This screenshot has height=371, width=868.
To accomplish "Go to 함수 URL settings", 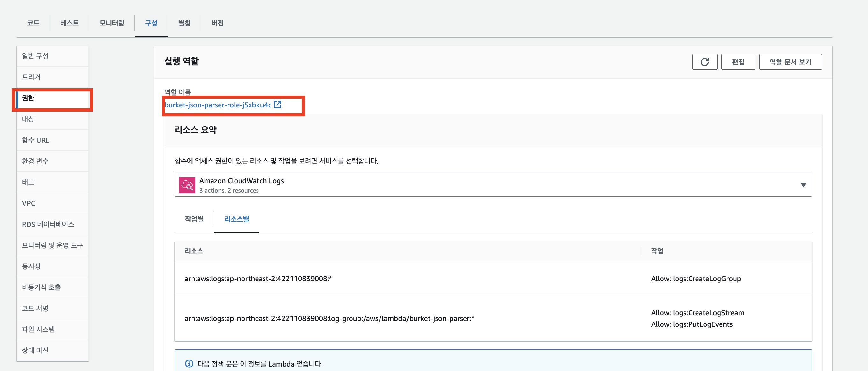I will click(35, 140).
